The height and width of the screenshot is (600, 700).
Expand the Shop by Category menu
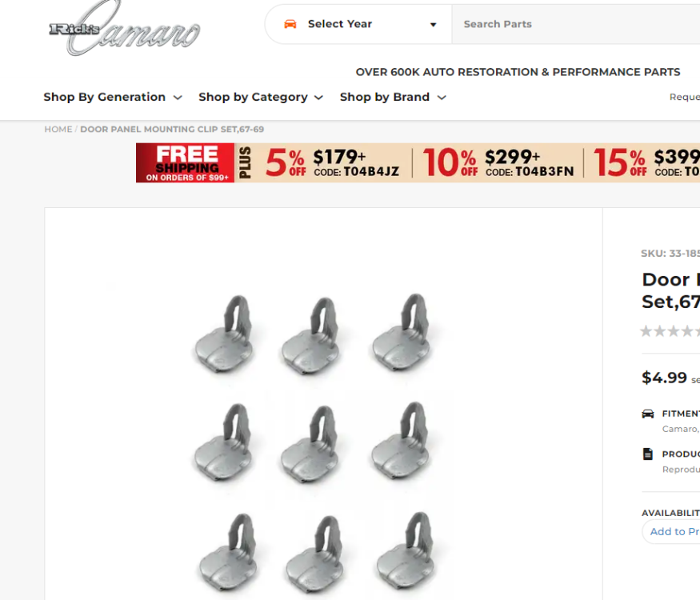pyautogui.click(x=261, y=97)
